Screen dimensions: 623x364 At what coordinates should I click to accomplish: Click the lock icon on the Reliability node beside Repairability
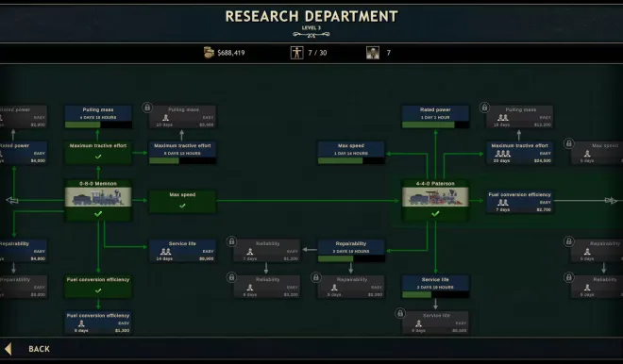coord(231,241)
